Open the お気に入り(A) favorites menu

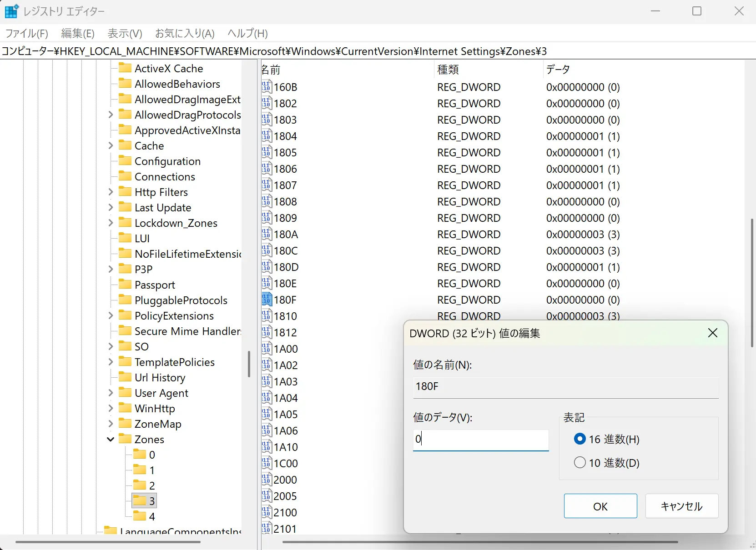coord(185,33)
